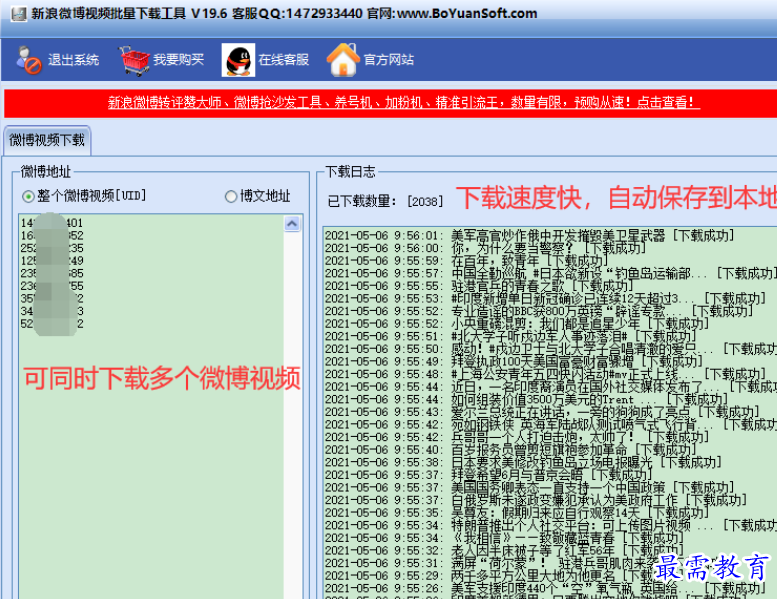Open the red promotional banner link
777x599 pixels.
[403, 103]
